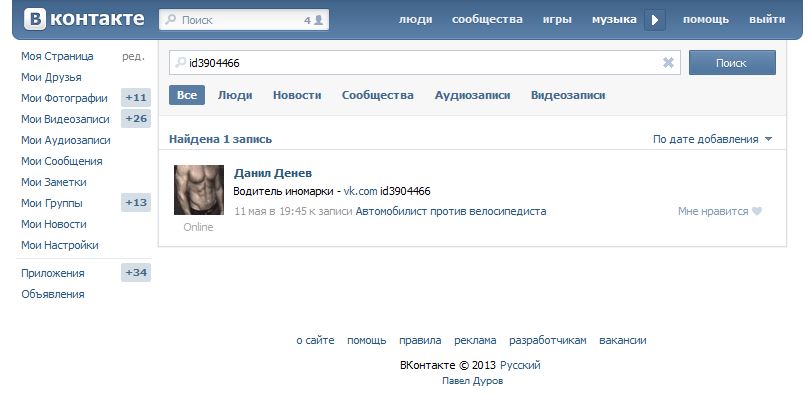Open Мои Фотографии in the sidebar

pos(64,98)
